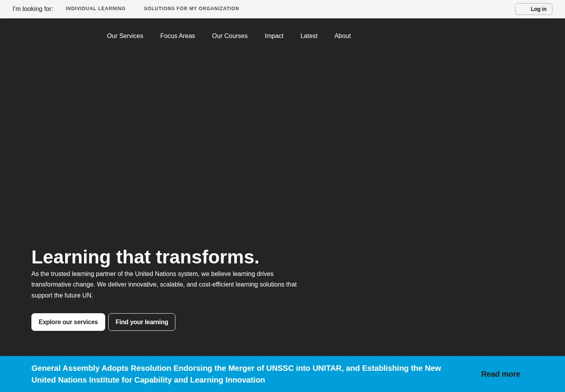Open the General Assembly merger headline
This screenshot has height=392, width=565.
(x=236, y=374)
